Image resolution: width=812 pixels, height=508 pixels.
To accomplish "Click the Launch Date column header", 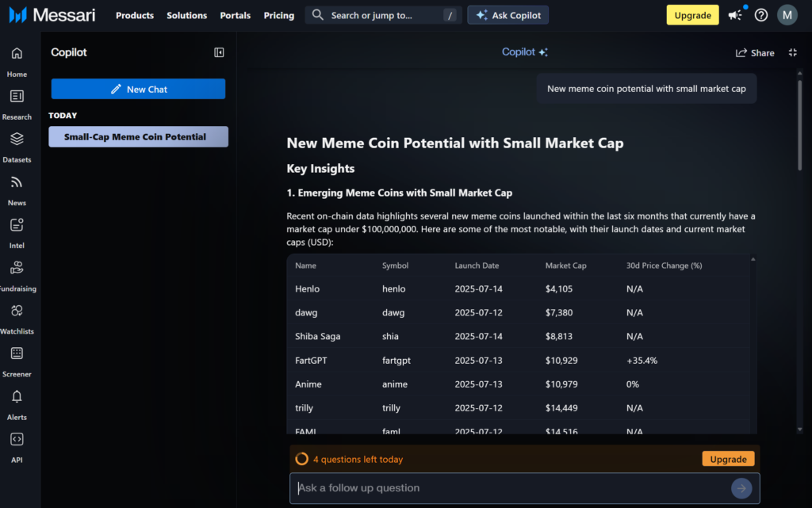I will click(x=477, y=265).
